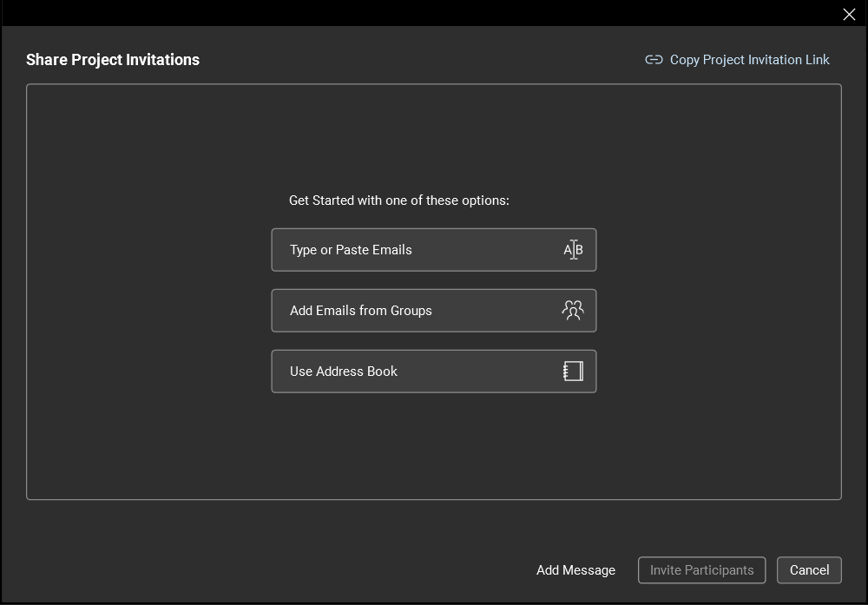This screenshot has width=868, height=605.
Task: Click blank space inside Type or Paste Emails button
Action: click(x=486, y=250)
